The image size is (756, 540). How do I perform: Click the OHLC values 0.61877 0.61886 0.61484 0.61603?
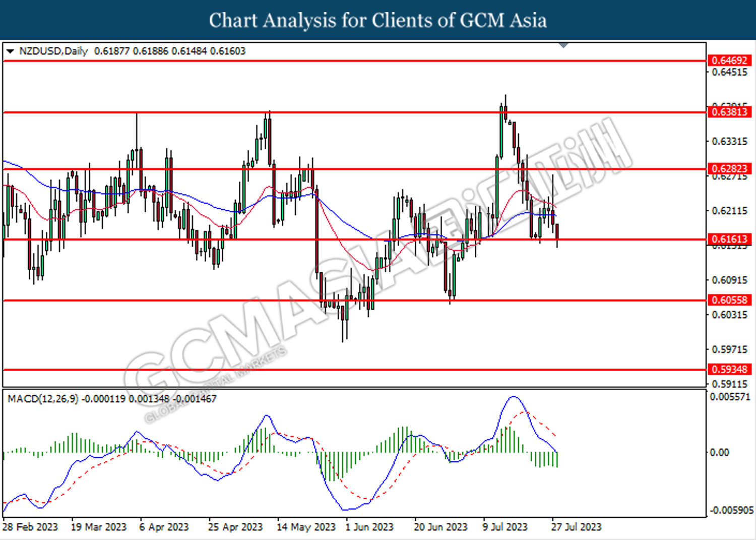[170, 51]
